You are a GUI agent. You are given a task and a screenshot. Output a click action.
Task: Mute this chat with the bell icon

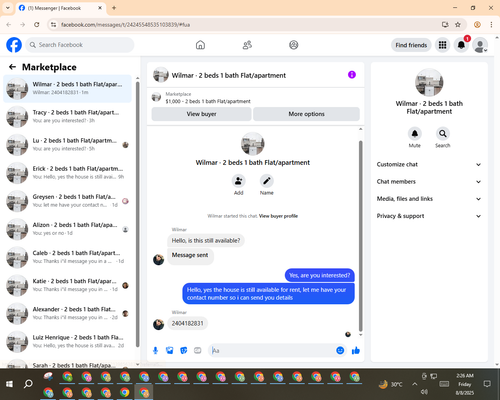415,134
